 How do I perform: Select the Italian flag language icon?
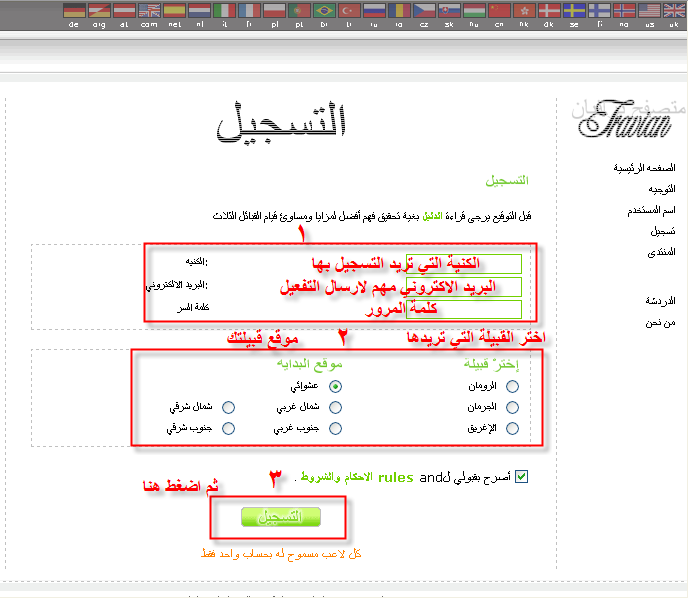point(223,11)
